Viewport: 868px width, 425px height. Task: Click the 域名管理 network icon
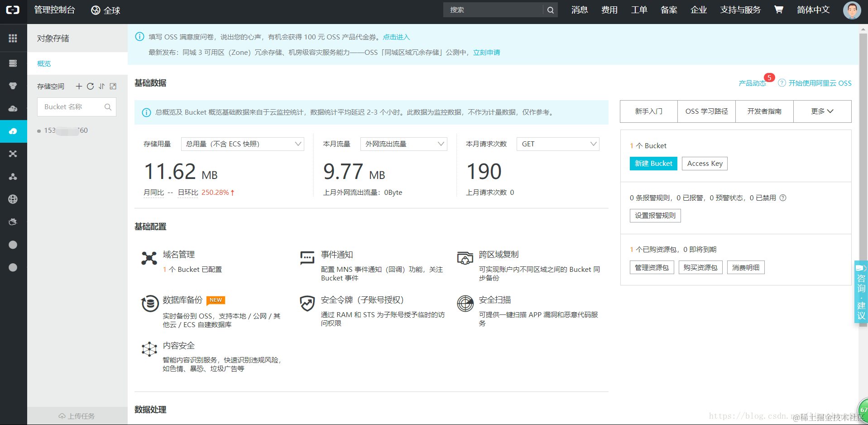click(149, 258)
